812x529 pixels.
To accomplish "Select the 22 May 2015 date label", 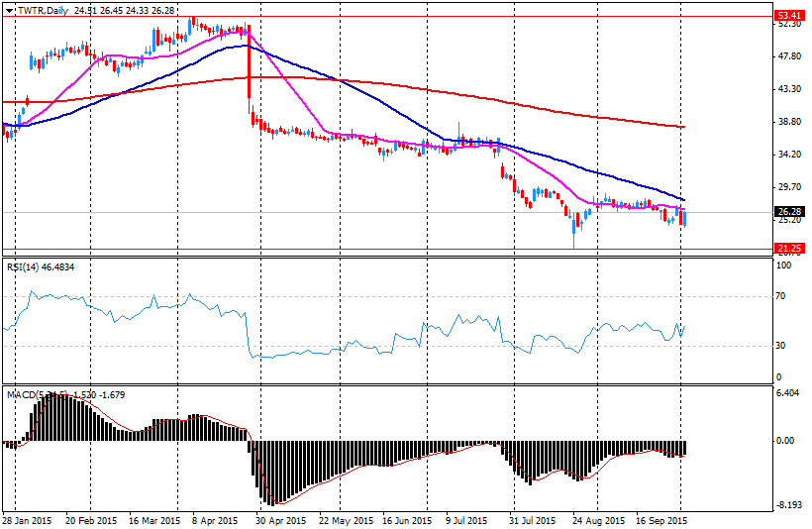I will pos(346,520).
